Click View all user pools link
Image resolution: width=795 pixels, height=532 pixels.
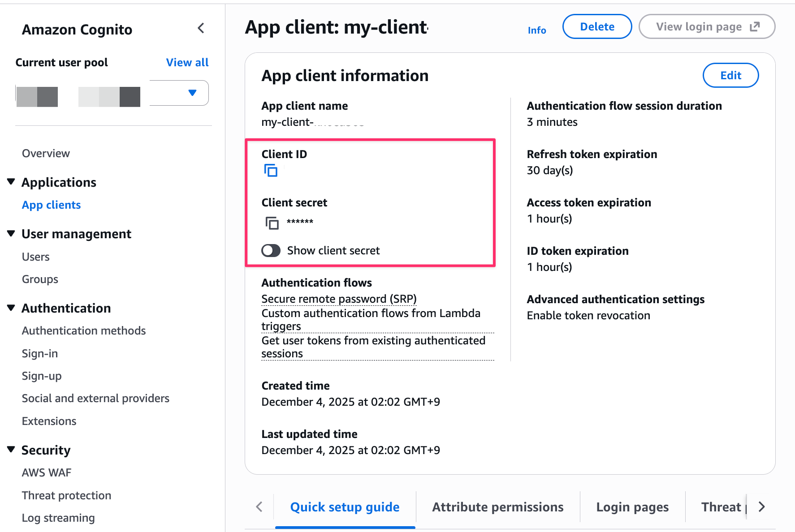point(187,63)
